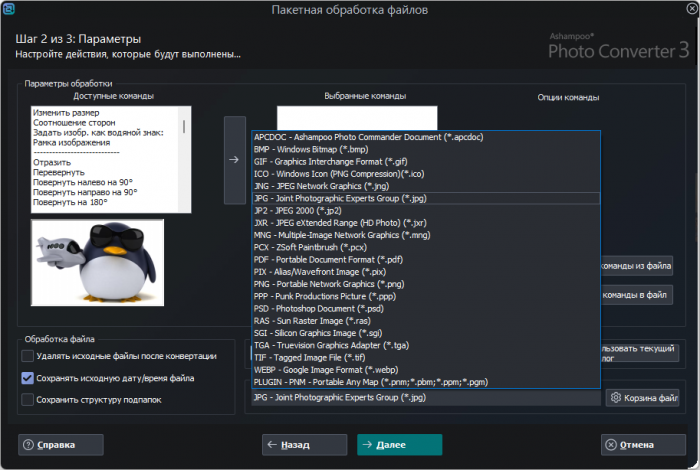Select ICO - Windows Icon format
This screenshot has height=470, width=700.
coord(426,174)
